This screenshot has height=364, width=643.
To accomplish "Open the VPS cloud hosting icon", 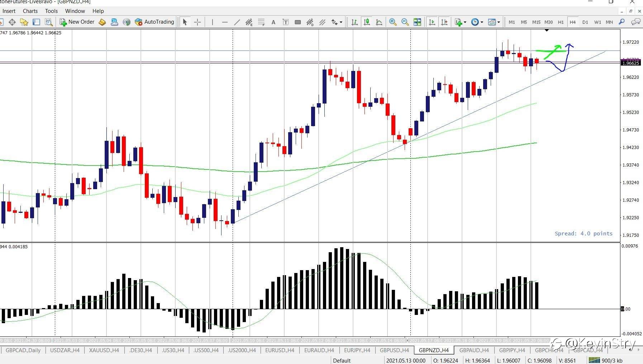I will 114,22.
